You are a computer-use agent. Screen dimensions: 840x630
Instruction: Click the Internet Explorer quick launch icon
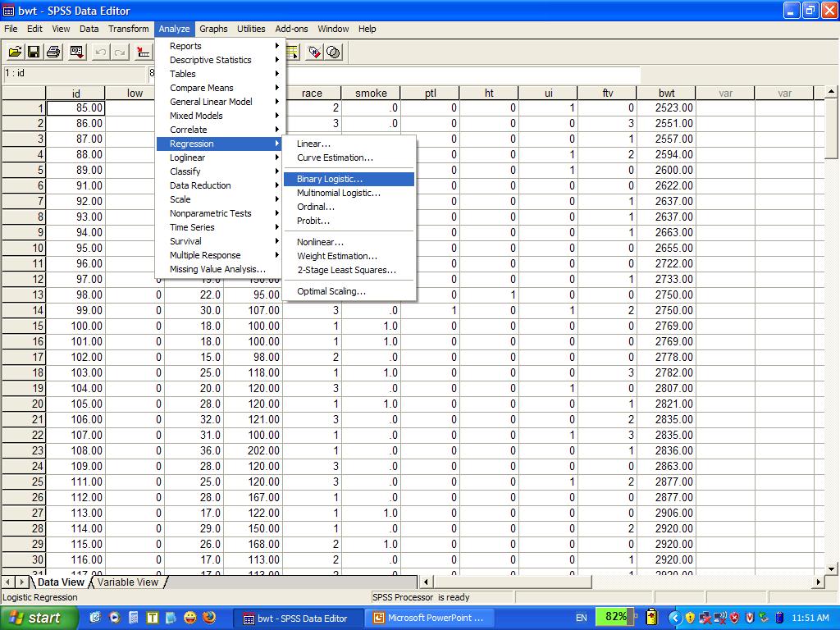pyautogui.click(x=95, y=618)
